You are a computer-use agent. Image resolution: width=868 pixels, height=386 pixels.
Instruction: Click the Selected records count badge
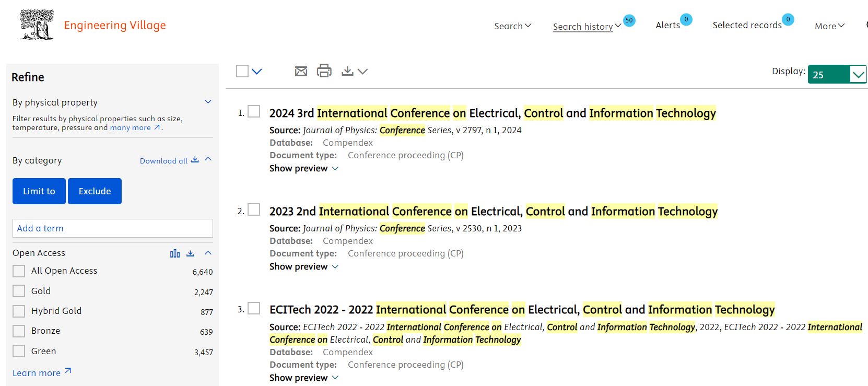[x=788, y=19]
